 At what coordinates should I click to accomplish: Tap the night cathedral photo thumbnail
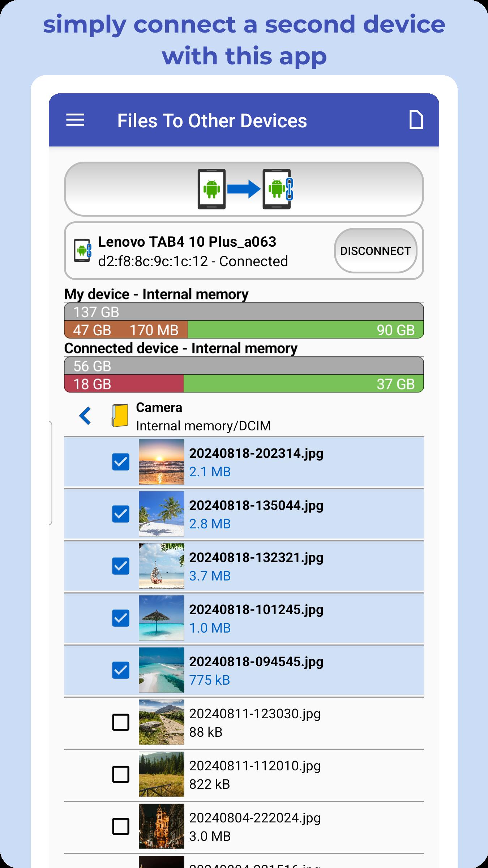162,826
